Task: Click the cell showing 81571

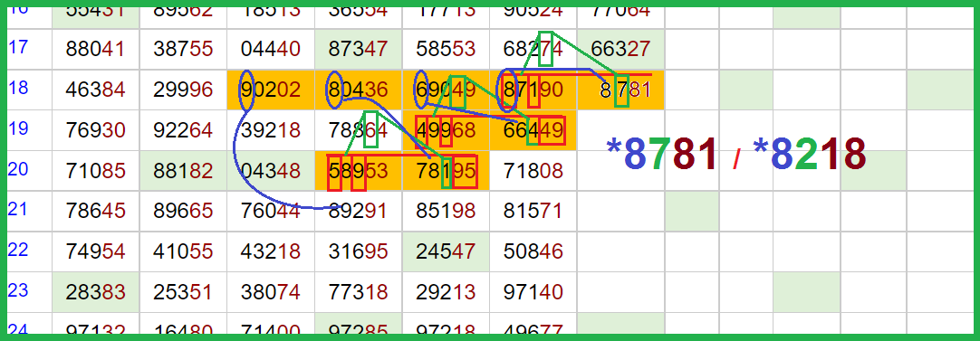Action: click(x=533, y=211)
